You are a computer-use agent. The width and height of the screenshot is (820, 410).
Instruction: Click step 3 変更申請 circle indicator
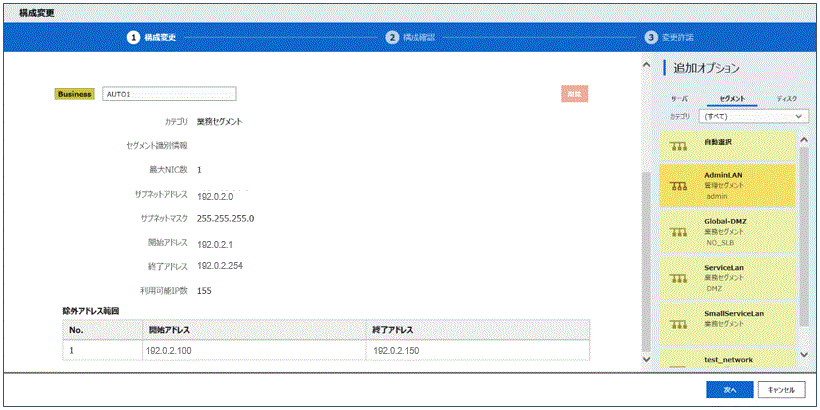[x=651, y=37]
